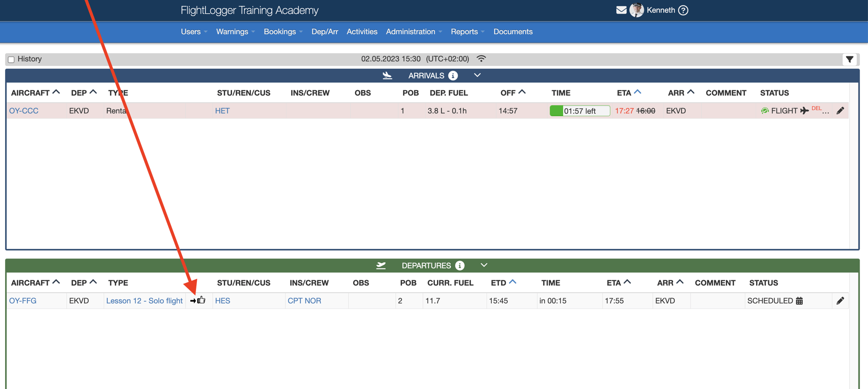Click the Kenneth profile avatar
The width and height of the screenshot is (868, 389).
(636, 10)
